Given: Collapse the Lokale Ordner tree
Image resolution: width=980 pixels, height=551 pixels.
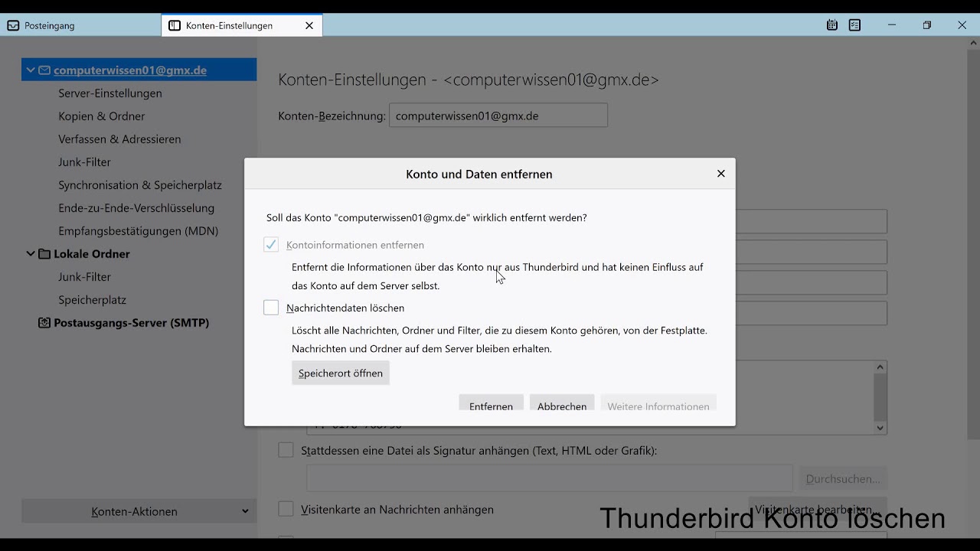Looking at the screenshot, I should (31, 254).
